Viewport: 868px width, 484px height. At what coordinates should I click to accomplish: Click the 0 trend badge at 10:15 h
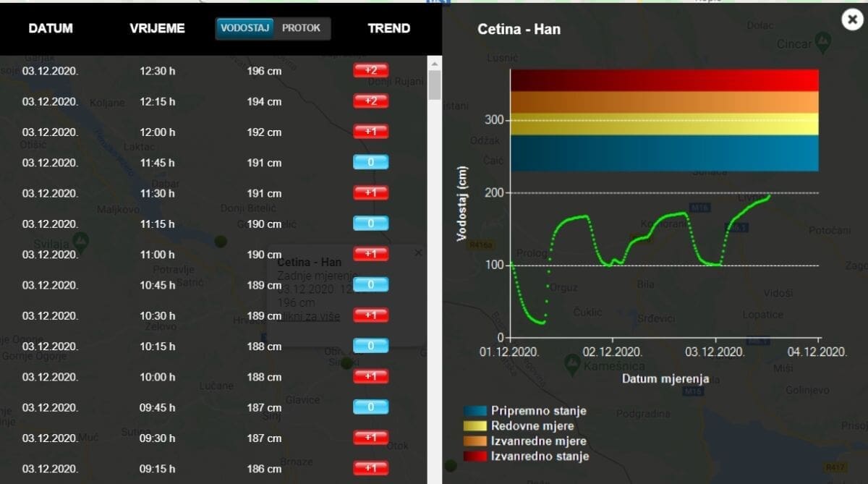pos(370,346)
